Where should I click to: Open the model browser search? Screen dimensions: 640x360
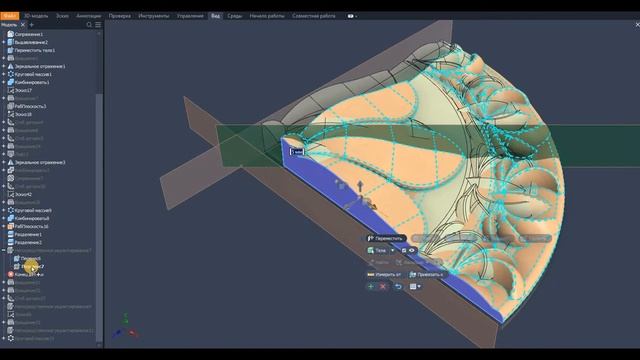89,25
